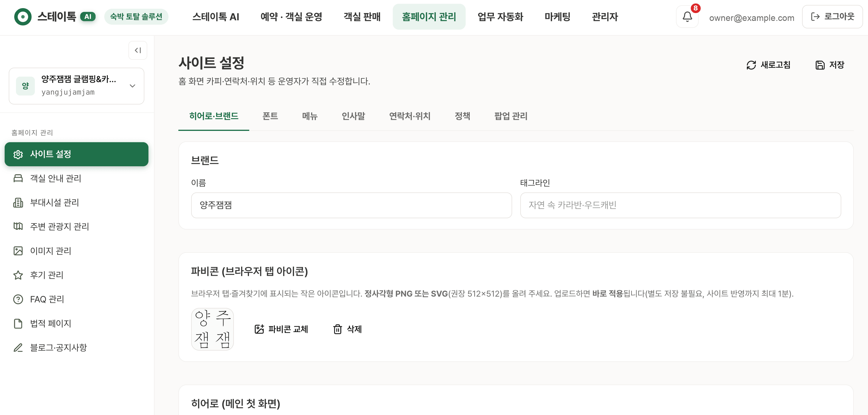This screenshot has width=868, height=415.
Task: Open the notification bell with 8 badge
Action: pyautogui.click(x=687, y=17)
